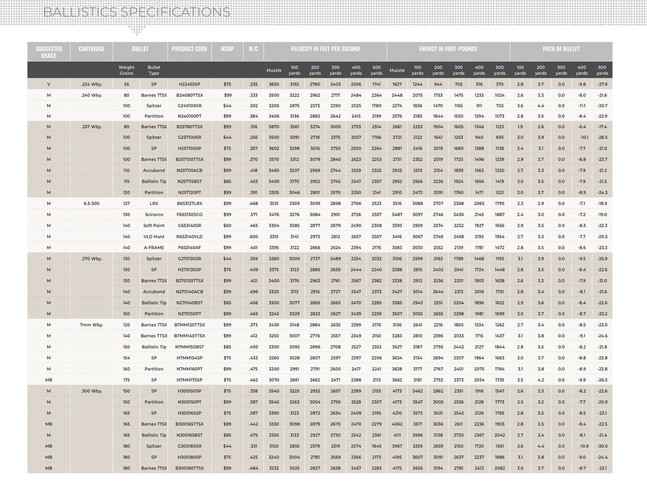Screen dimensions: 647x500
Task: Click the '6.5-300' cartridge cell
Action: coord(91,203)
